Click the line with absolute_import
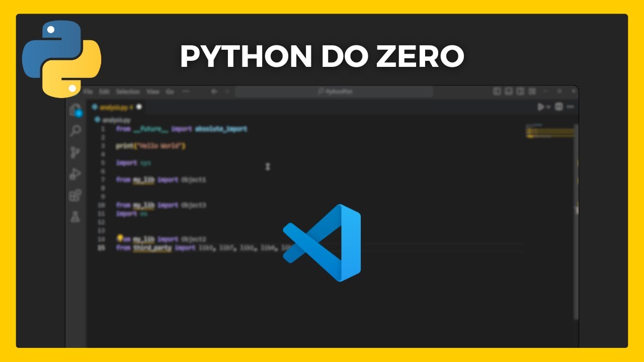The width and height of the screenshot is (644, 362). click(182, 129)
